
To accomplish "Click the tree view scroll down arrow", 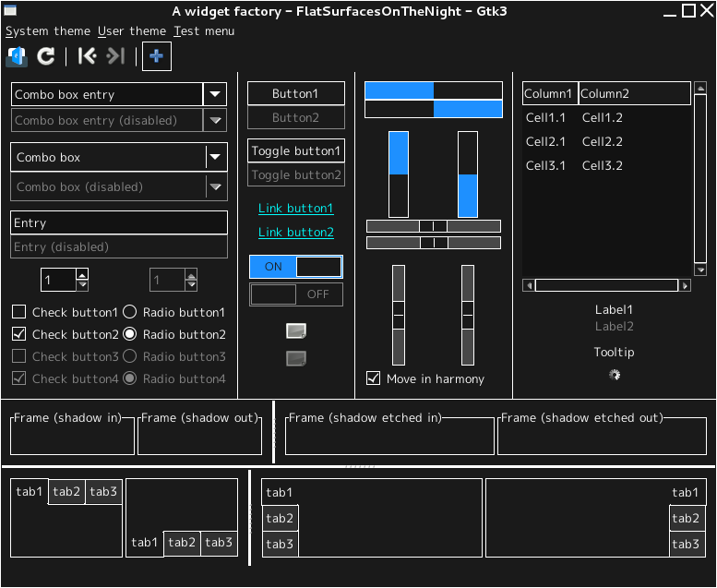I will (700, 270).
